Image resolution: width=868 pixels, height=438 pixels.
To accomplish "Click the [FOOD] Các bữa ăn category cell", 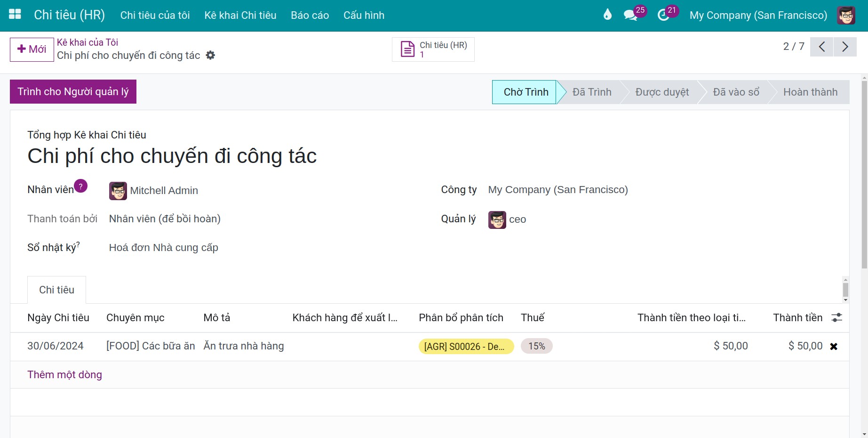I will pyautogui.click(x=151, y=346).
